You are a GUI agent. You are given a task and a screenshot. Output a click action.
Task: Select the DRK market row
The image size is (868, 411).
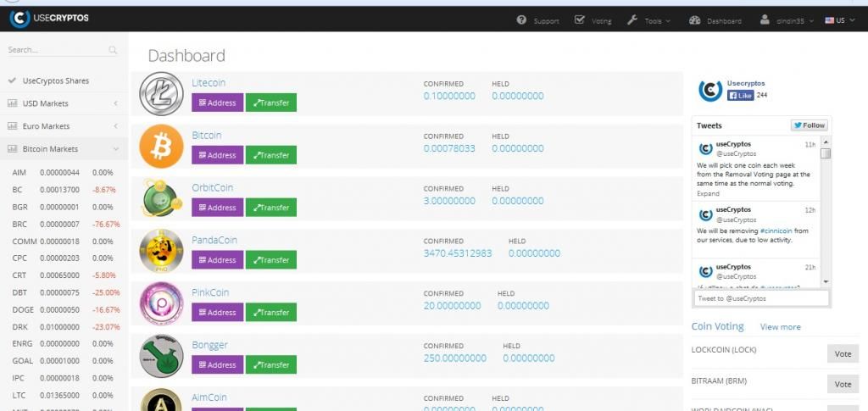point(64,327)
